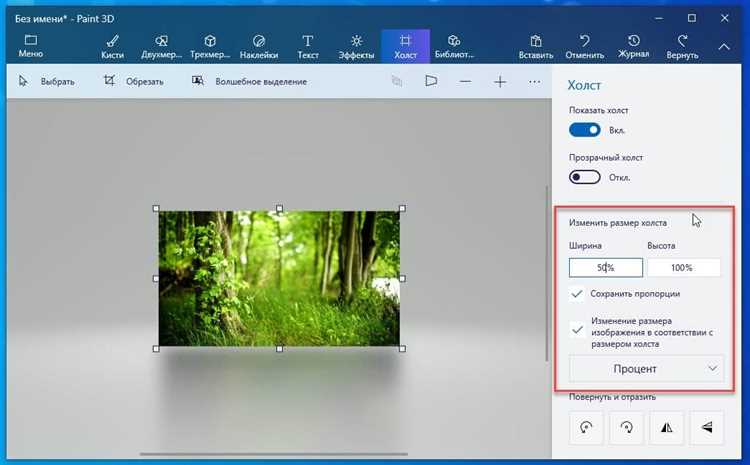750x465 pixels.
Task: Close the Paint 3D window
Action: pyautogui.click(x=725, y=18)
